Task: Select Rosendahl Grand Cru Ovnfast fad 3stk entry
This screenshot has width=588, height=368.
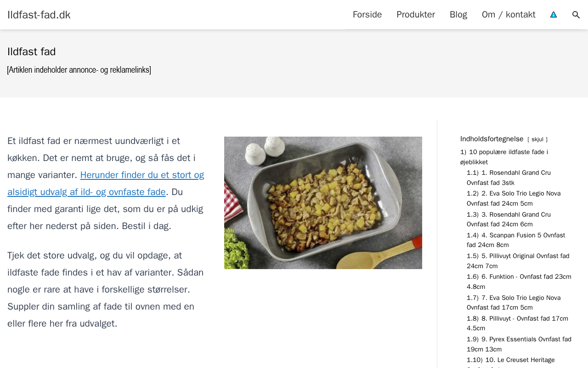Action: pos(509,178)
